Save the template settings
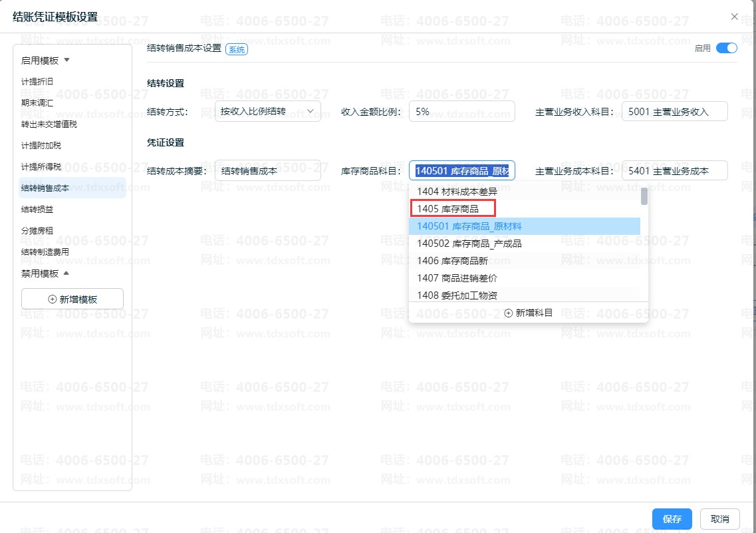Image resolution: width=756 pixels, height=533 pixels. pyautogui.click(x=672, y=519)
